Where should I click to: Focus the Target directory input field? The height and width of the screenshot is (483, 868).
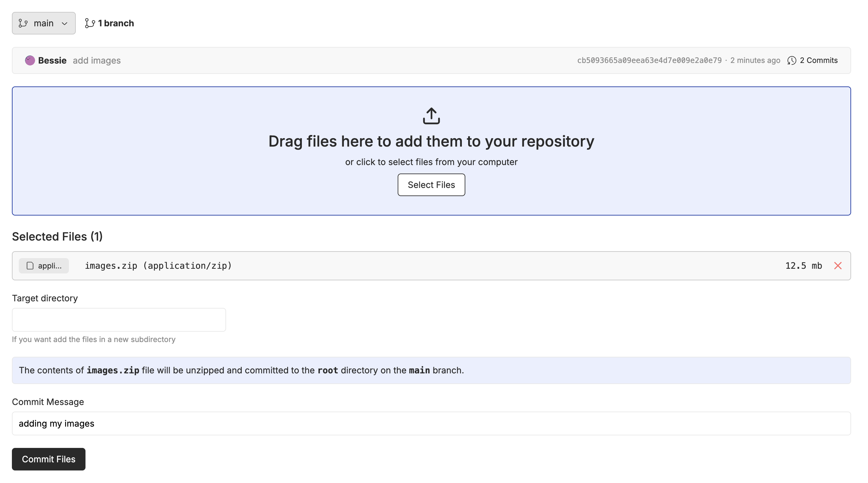coord(119,319)
